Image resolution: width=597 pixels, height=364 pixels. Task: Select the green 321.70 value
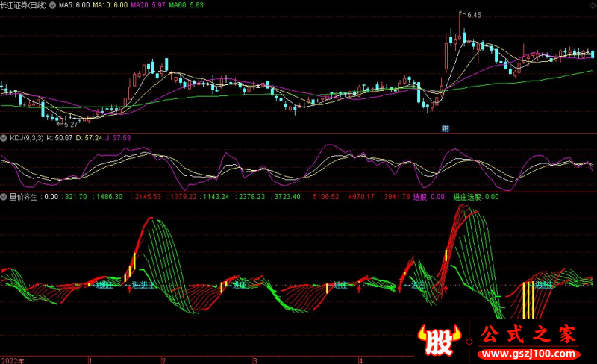pos(76,197)
